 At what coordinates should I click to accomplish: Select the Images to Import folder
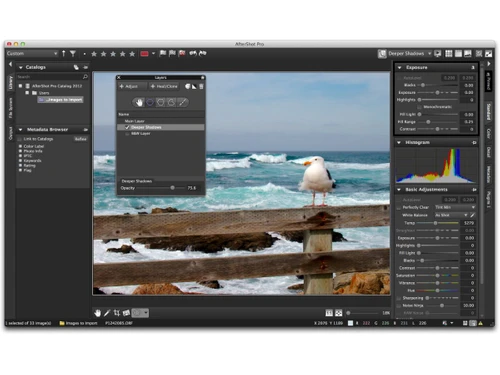[x=61, y=100]
